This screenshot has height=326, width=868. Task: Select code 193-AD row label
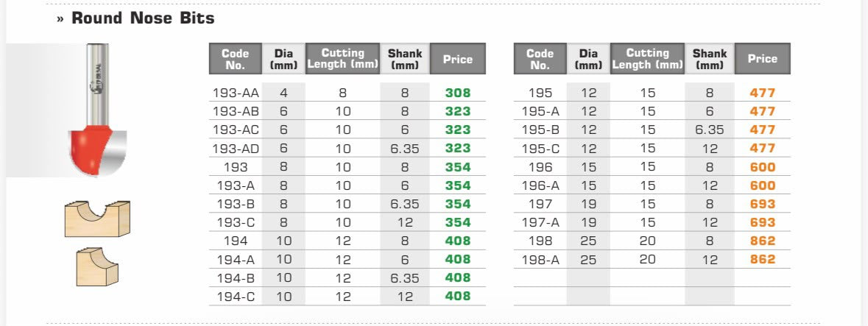[x=236, y=149]
